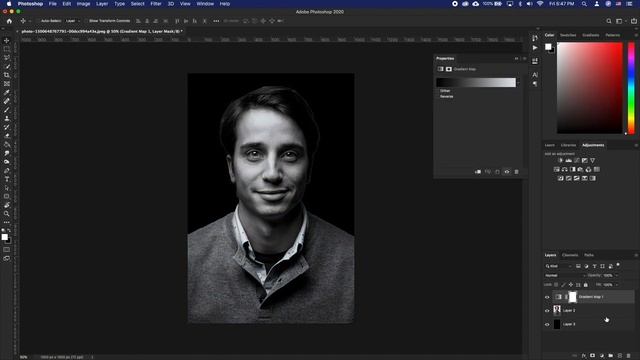Select the Lasso tool
The width and height of the screenshot is (640, 360).
click(7, 58)
